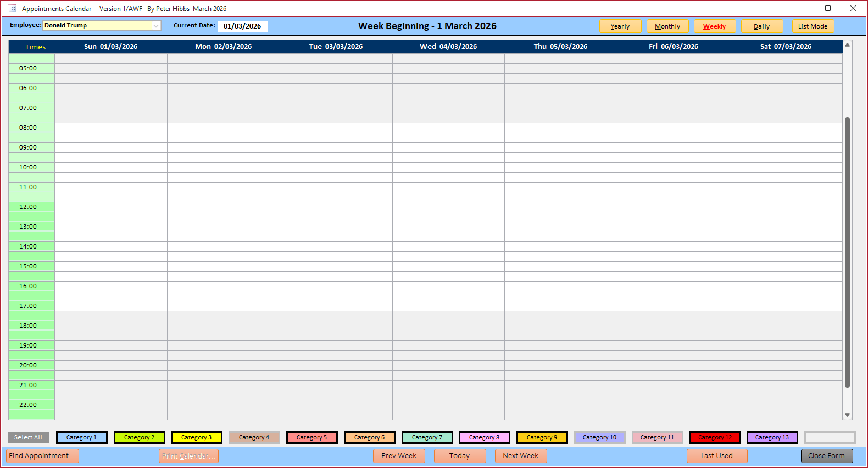
Task: Click the 17:00 time label
Action: click(28, 306)
